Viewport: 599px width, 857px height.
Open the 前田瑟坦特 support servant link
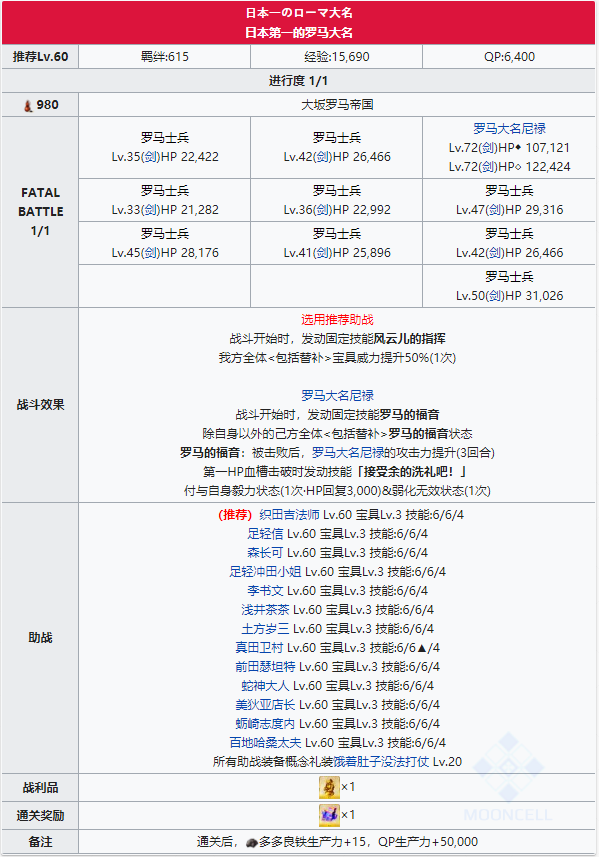point(265,667)
